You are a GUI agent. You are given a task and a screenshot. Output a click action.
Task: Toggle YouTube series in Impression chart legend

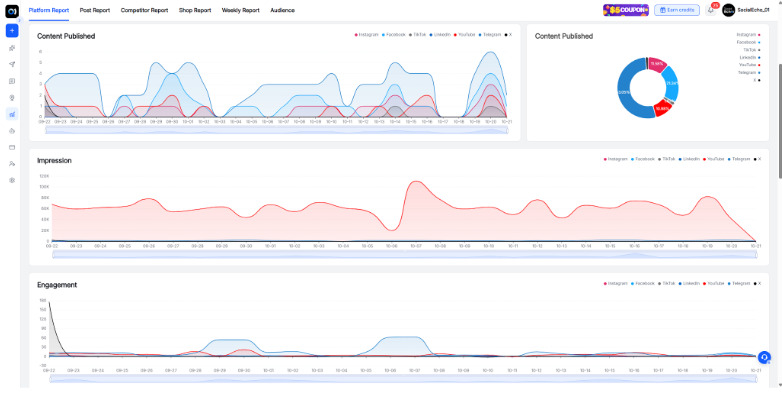[714, 159]
